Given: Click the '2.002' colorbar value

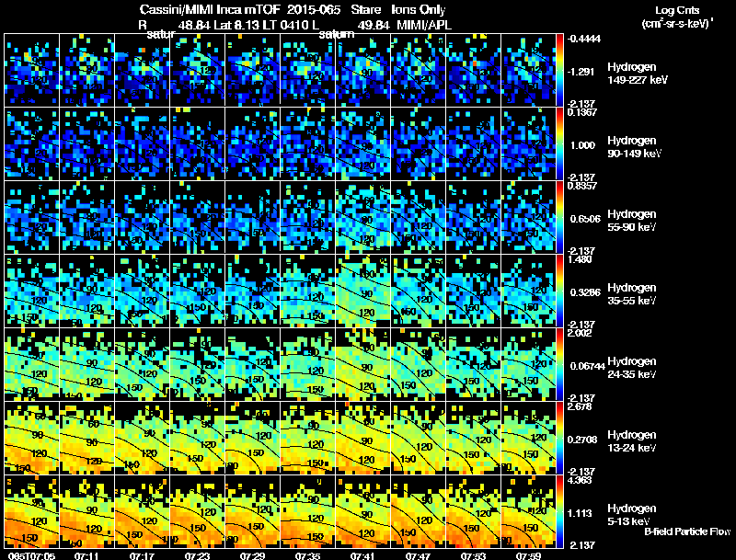Looking at the screenshot, I should pyautogui.click(x=580, y=333).
